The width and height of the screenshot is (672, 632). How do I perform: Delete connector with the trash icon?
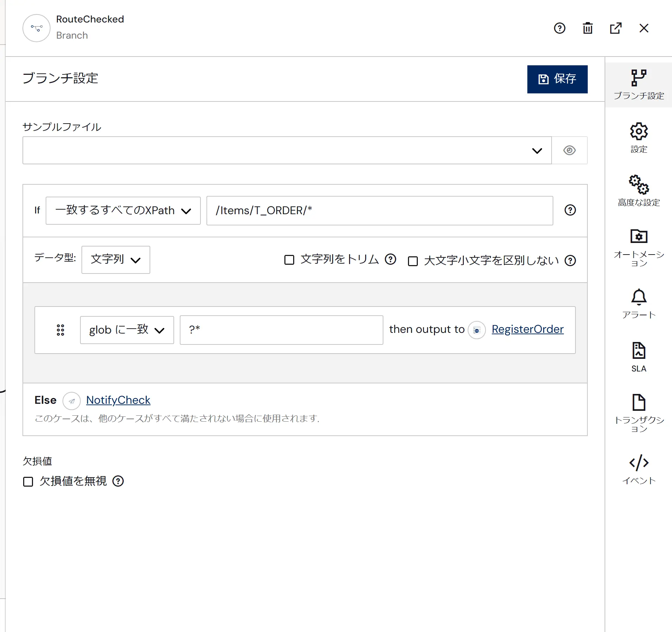(588, 28)
